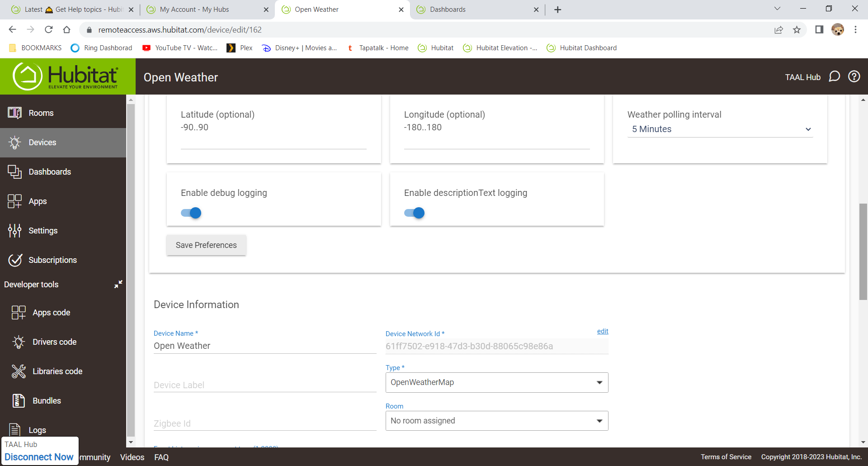Collapse the Developer tools section
This screenshot has width=868, height=466.
118,284
